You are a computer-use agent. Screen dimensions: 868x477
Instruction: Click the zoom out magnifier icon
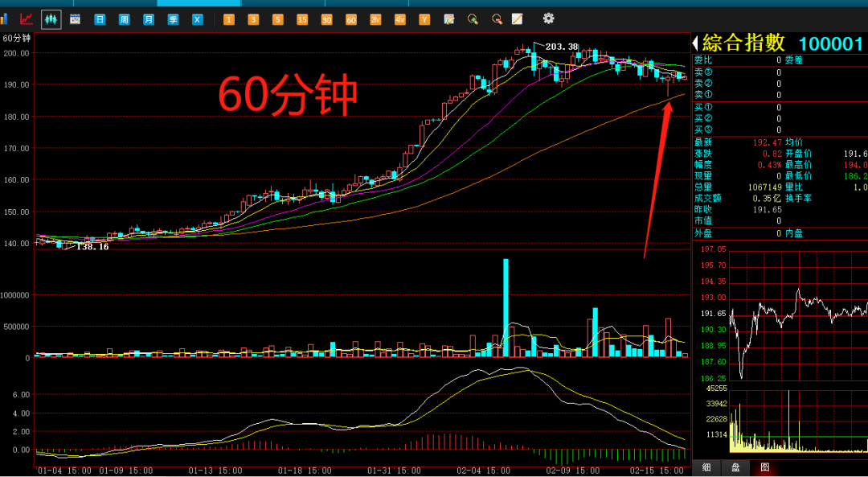pos(496,19)
